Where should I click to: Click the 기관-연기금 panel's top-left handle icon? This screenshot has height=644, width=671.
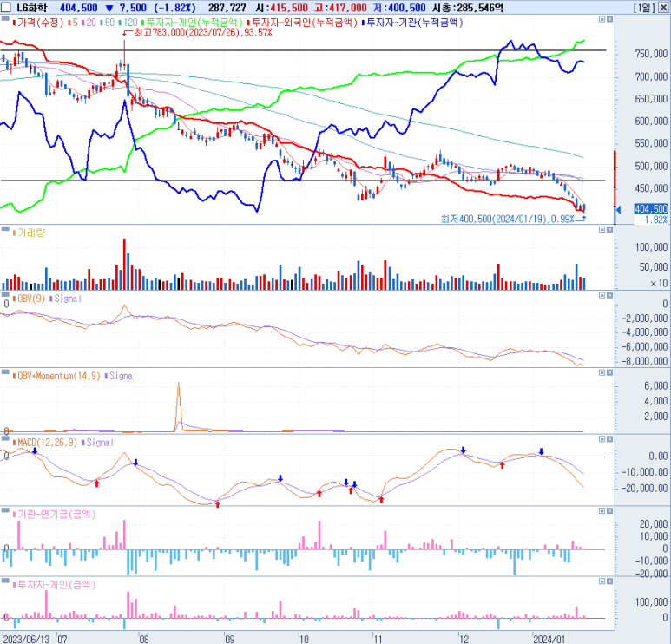click(5, 510)
